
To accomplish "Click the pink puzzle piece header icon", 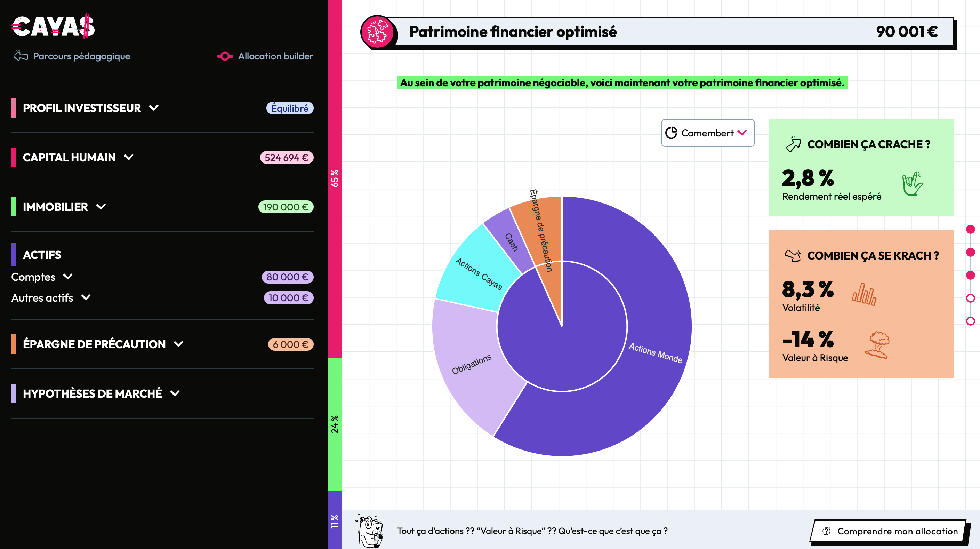I will (377, 32).
